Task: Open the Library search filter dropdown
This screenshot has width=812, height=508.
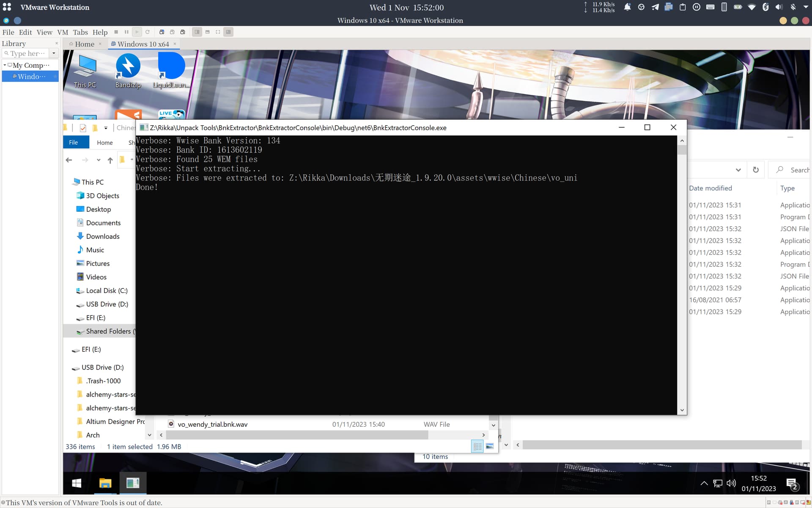Action: pos(54,53)
